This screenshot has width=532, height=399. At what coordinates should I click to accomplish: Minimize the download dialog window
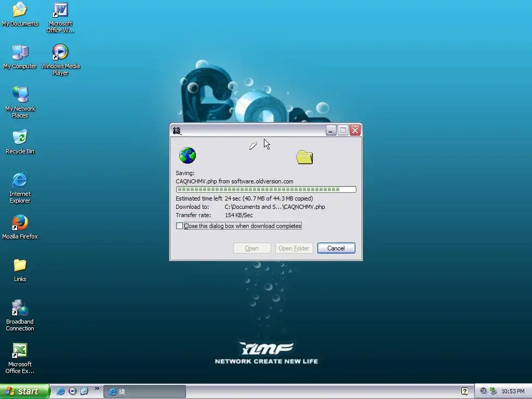coord(331,130)
